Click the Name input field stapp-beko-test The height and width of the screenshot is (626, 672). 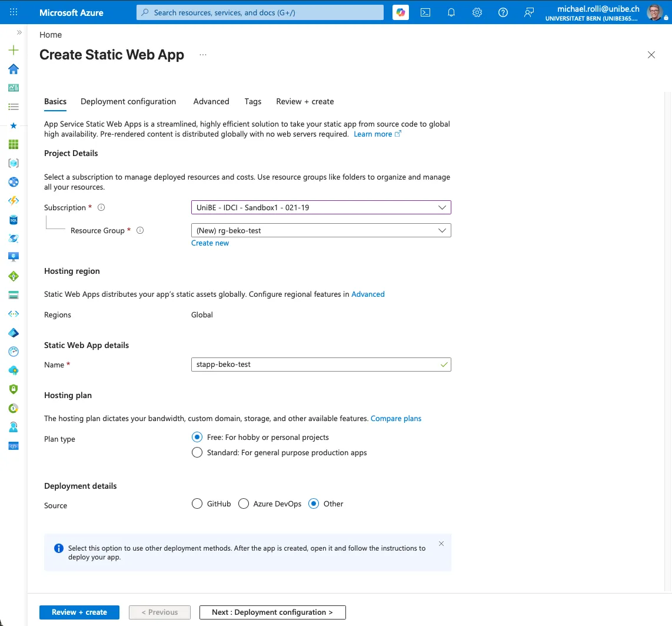(321, 365)
